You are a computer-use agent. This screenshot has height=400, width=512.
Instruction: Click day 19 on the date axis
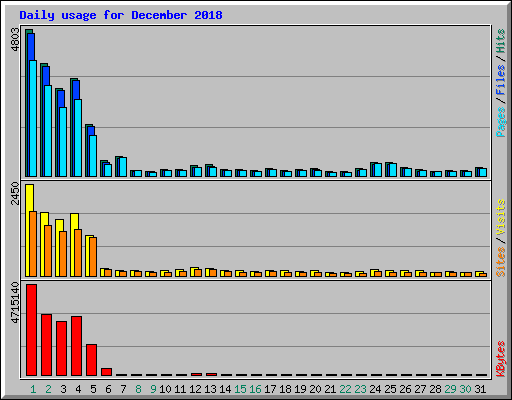[300, 389]
